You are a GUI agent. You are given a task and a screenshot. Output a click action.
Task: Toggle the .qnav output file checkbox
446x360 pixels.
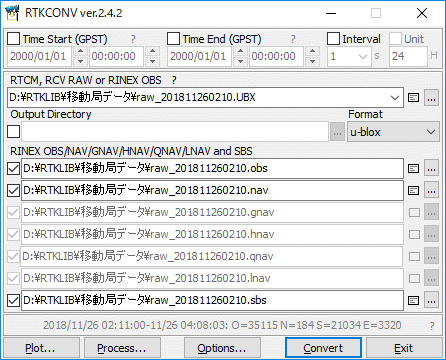click(x=13, y=256)
